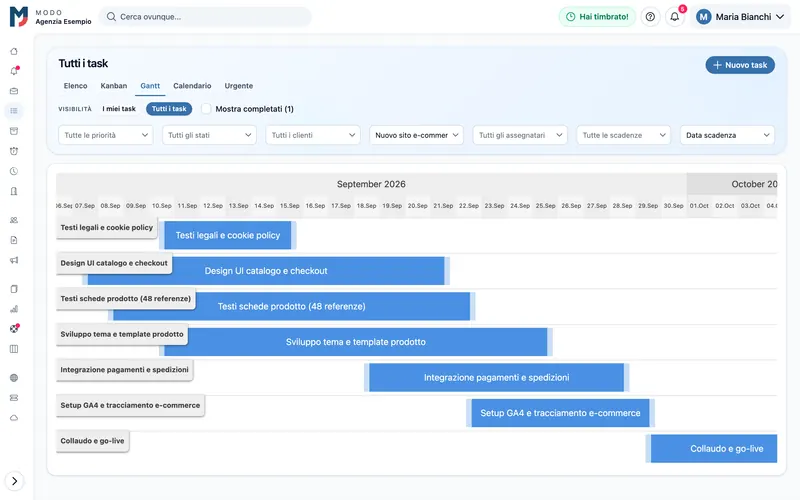Image resolution: width=800 pixels, height=500 pixels.
Task: Click the Testi legali e cookie policy bar
Action: coord(228,235)
